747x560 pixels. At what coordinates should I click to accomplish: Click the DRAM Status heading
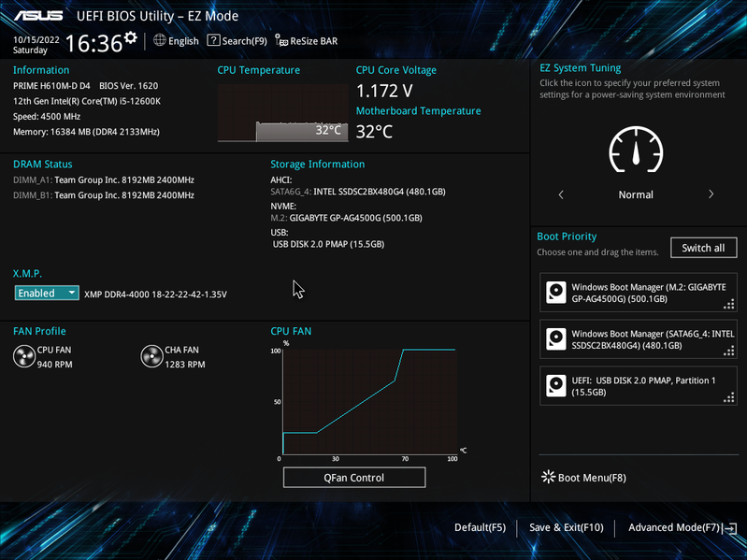coord(43,165)
